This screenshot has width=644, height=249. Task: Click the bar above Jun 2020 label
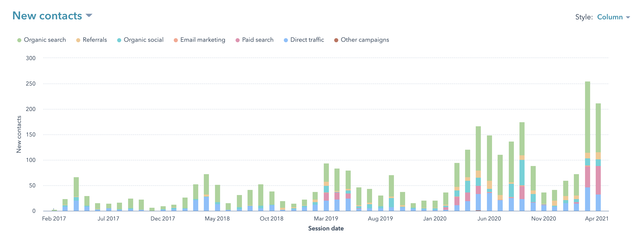coord(489,173)
